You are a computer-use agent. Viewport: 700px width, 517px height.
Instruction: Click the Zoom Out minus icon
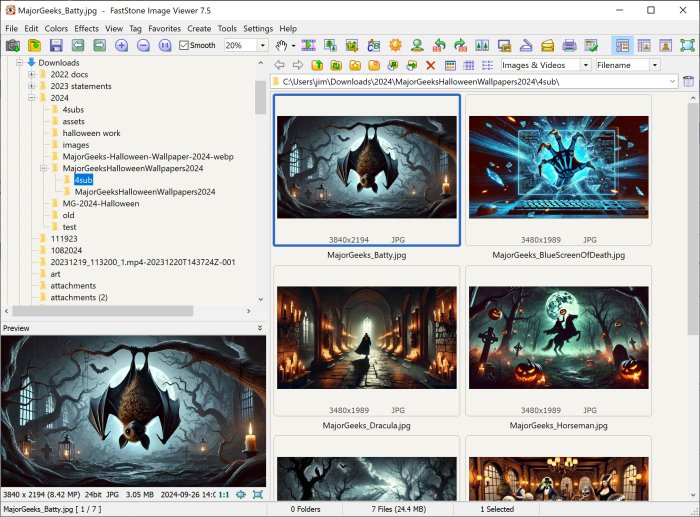143,45
